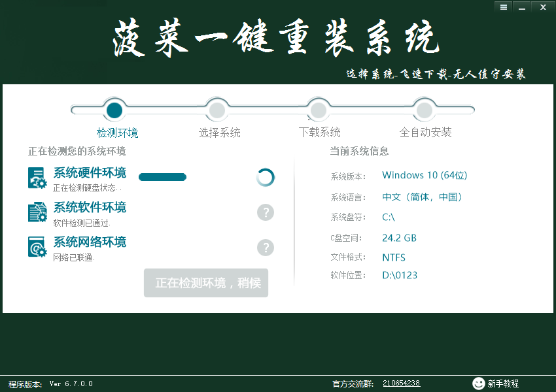Select the 检测环境 step label
This screenshot has height=392, width=556.
(x=117, y=133)
